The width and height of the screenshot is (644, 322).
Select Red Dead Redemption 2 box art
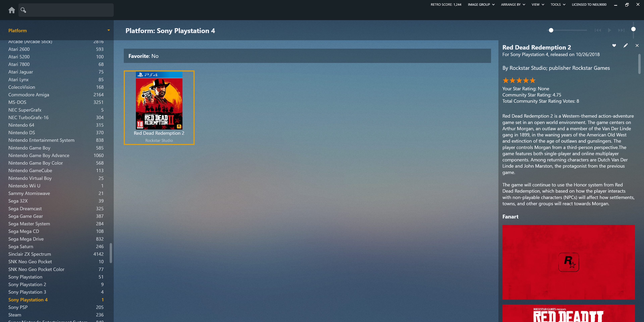pyautogui.click(x=159, y=100)
